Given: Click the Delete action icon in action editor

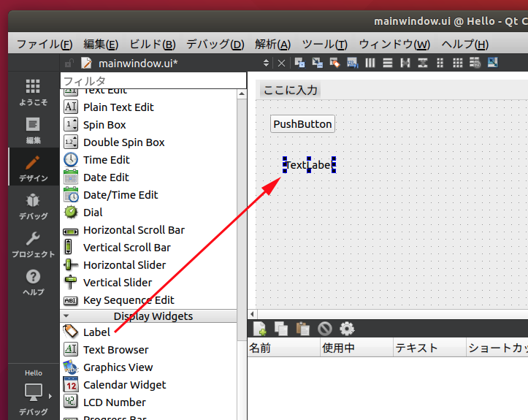Looking at the screenshot, I should [x=325, y=329].
